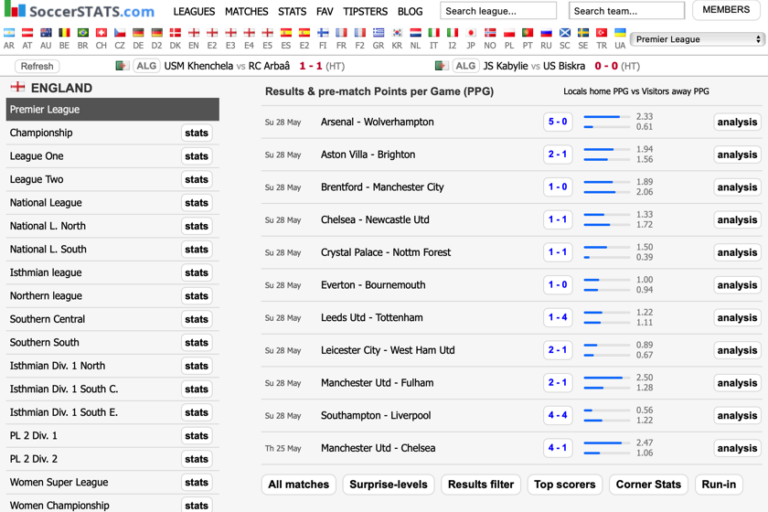Open analysis for Brentford - Manchester City

pos(737,187)
